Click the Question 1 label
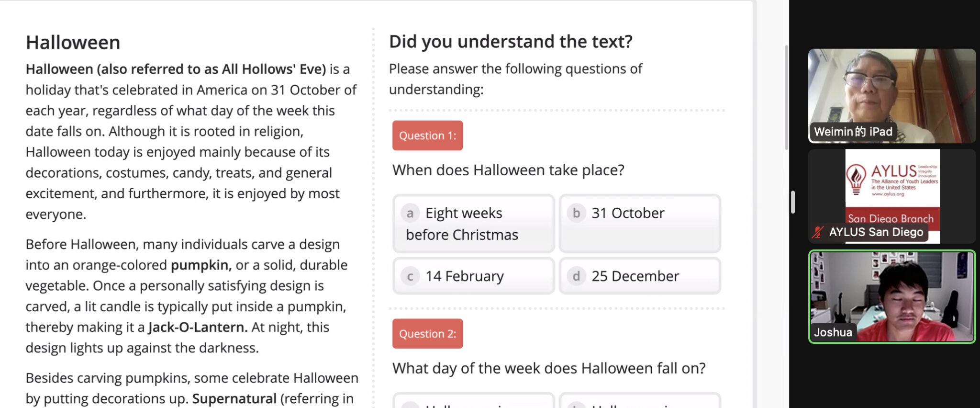This screenshot has height=408, width=980. [427, 136]
